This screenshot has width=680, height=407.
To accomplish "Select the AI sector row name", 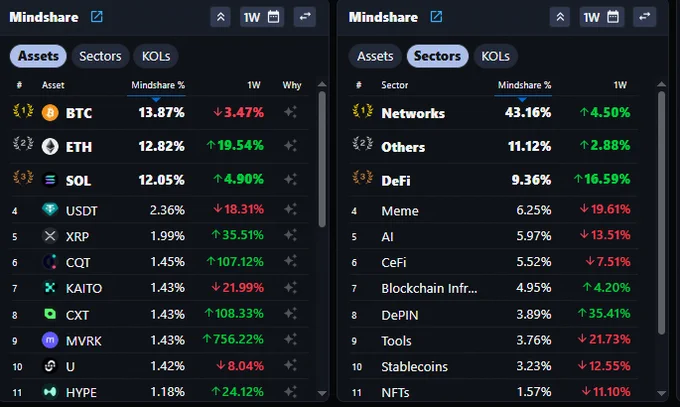I will point(387,236).
